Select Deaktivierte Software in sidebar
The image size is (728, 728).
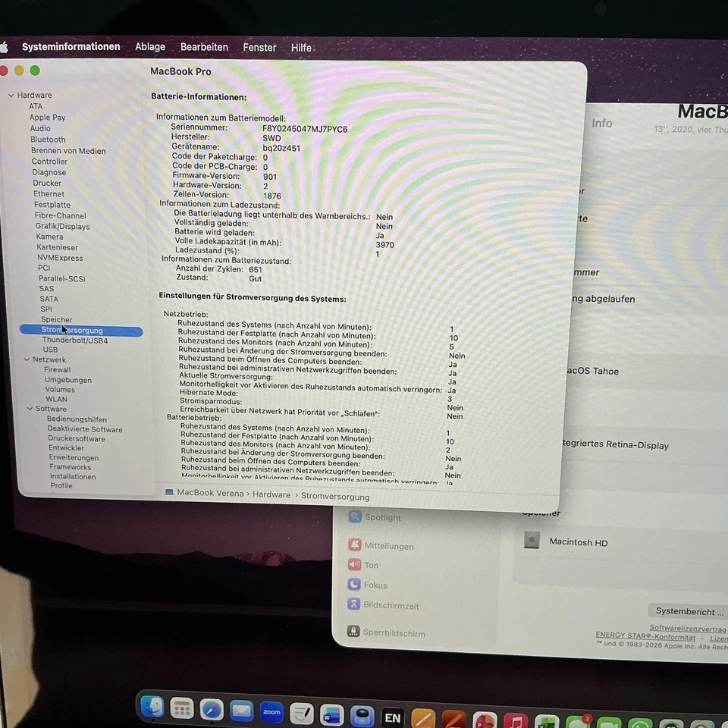coord(84,429)
